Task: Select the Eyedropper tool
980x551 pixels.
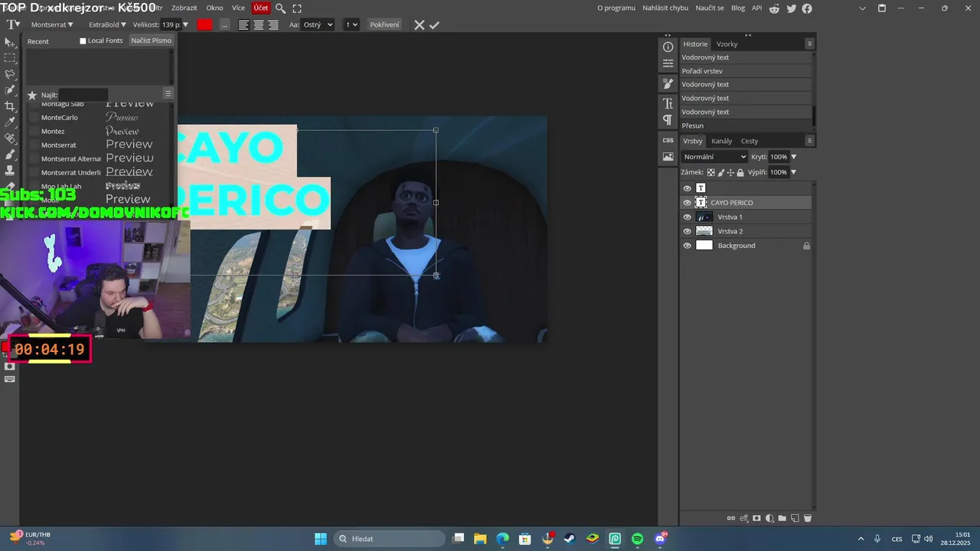Action: pyautogui.click(x=10, y=122)
